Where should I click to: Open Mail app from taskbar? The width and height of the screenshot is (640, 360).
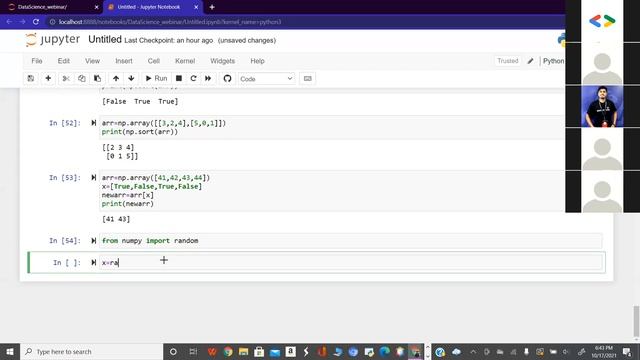[x=275, y=351]
